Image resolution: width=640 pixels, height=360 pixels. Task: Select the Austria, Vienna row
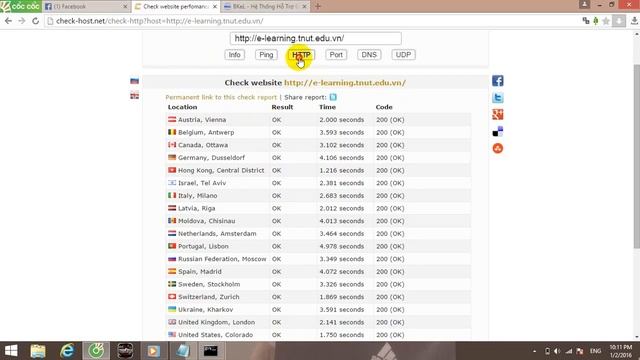pyautogui.click(x=318, y=120)
